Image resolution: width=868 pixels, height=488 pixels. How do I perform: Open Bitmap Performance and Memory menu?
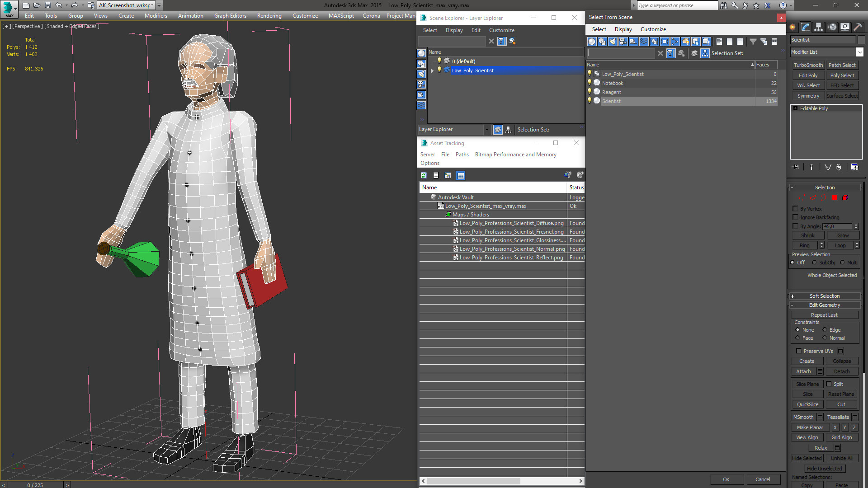(515, 155)
